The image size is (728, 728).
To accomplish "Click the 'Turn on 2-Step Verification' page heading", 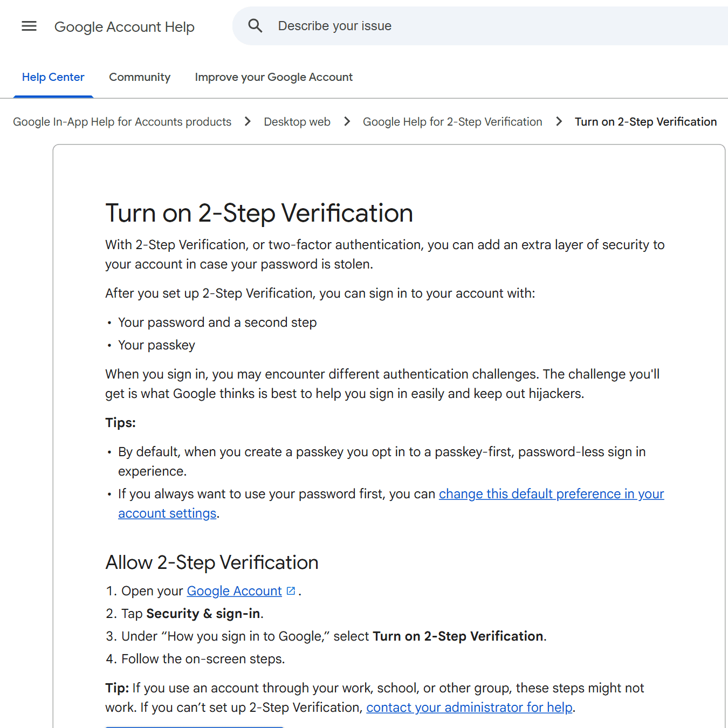I will 259,213.
